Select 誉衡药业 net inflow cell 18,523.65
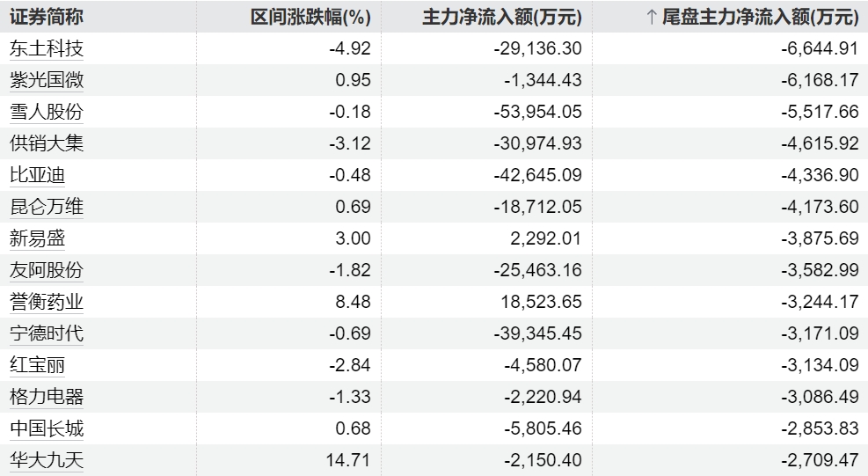The width and height of the screenshot is (868, 476). 538,302
